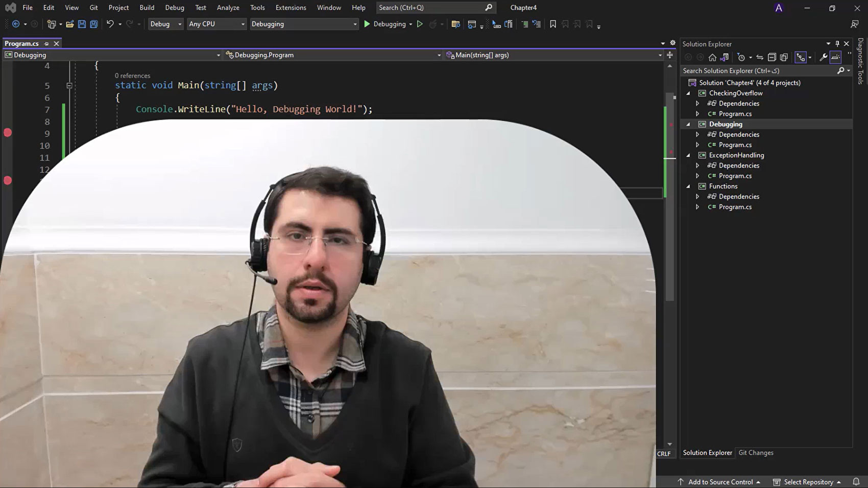The width and height of the screenshot is (868, 488).
Task: Collapse the ExceptionHandling project node
Action: pyautogui.click(x=688, y=155)
